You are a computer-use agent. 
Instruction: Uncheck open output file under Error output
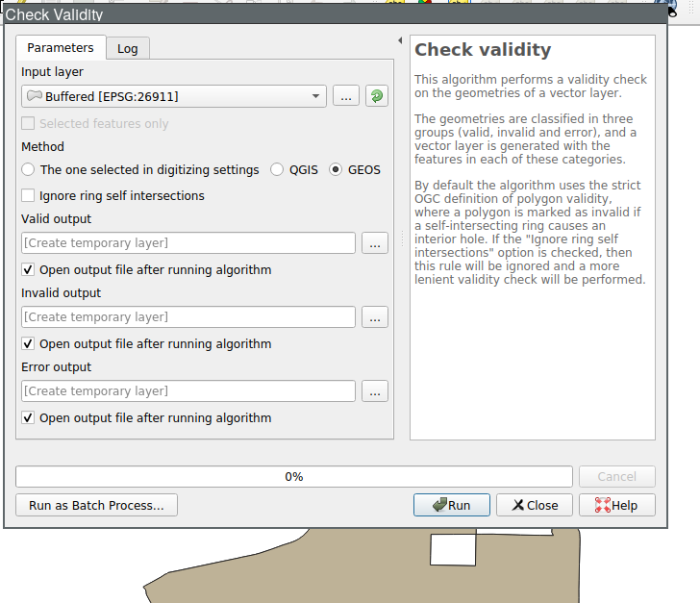[x=29, y=418]
